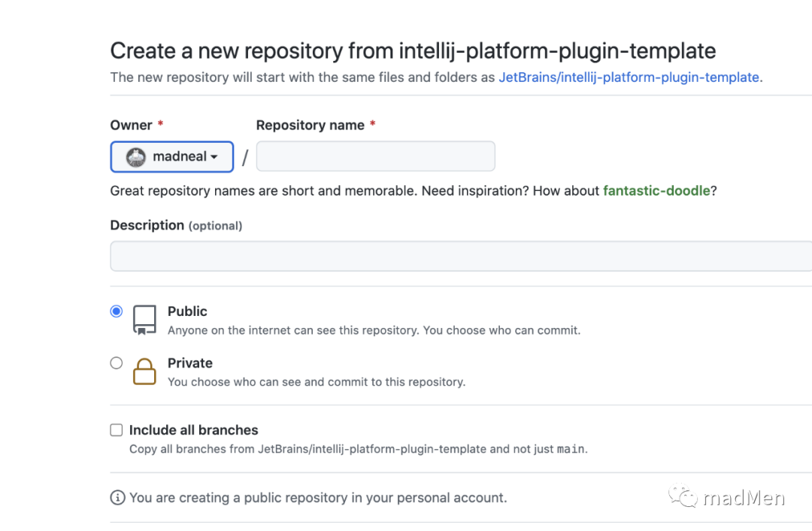Click "You are creating a public repository" notice text
This screenshot has width=812, height=531.
point(318,498)
